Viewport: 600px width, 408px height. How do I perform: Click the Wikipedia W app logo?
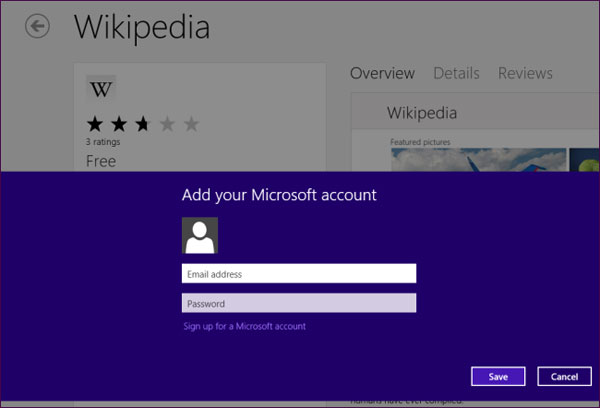pyautogui.click(x=101, y=89)
